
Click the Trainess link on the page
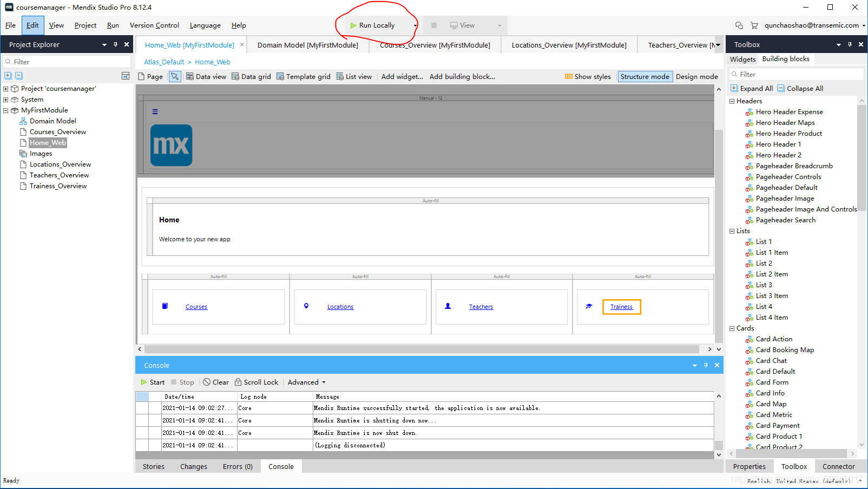(x=621, y=307)
